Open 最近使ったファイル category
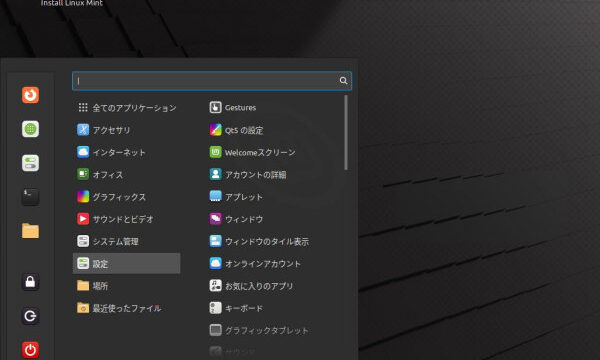600x360 pixels. pos(127,308)
